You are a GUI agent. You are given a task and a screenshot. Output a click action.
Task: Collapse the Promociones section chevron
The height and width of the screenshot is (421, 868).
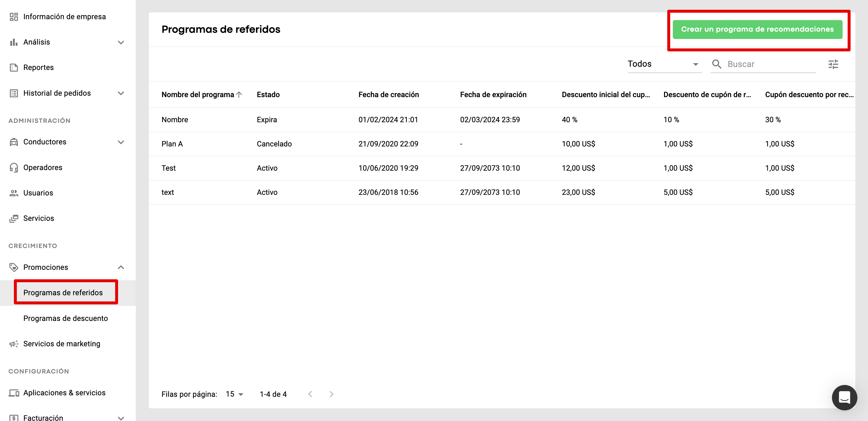[121, 267]
